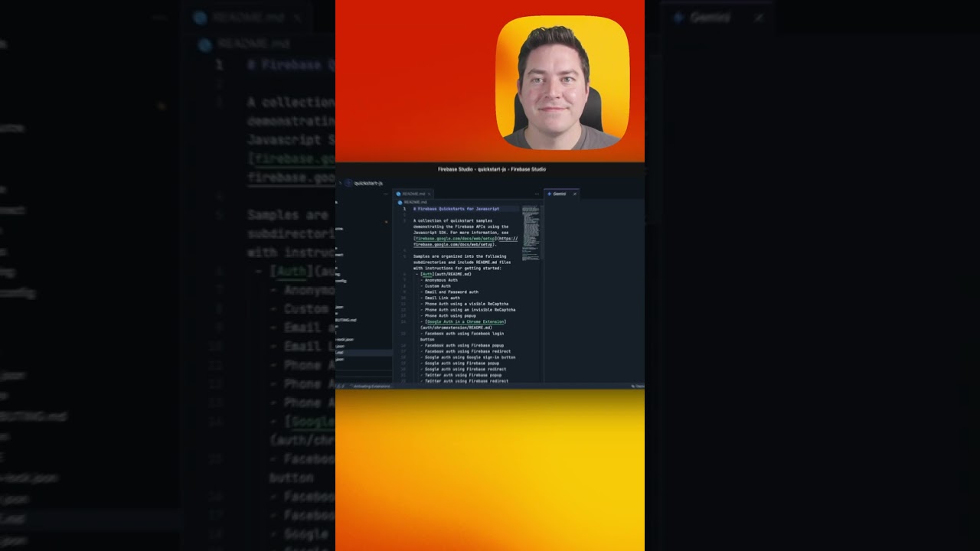Close the README.md editor tab

pyautogui.click(x=430, y=194)
